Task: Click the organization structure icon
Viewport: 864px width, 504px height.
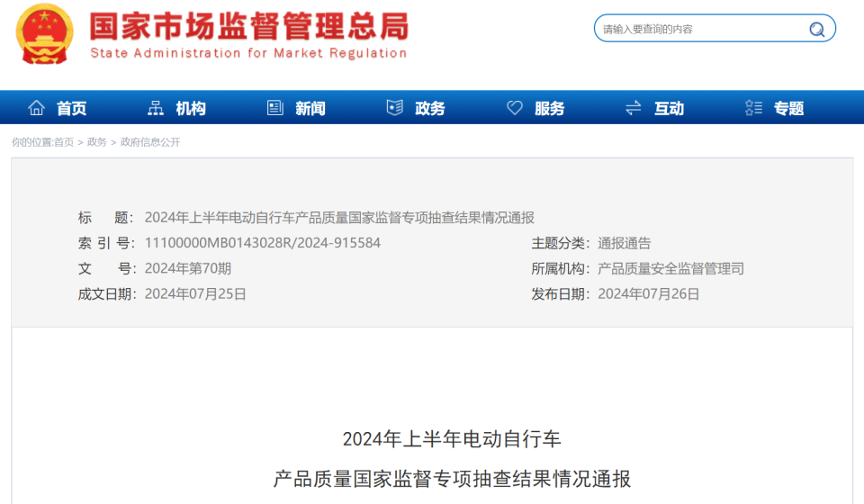Action: (156, 108)
